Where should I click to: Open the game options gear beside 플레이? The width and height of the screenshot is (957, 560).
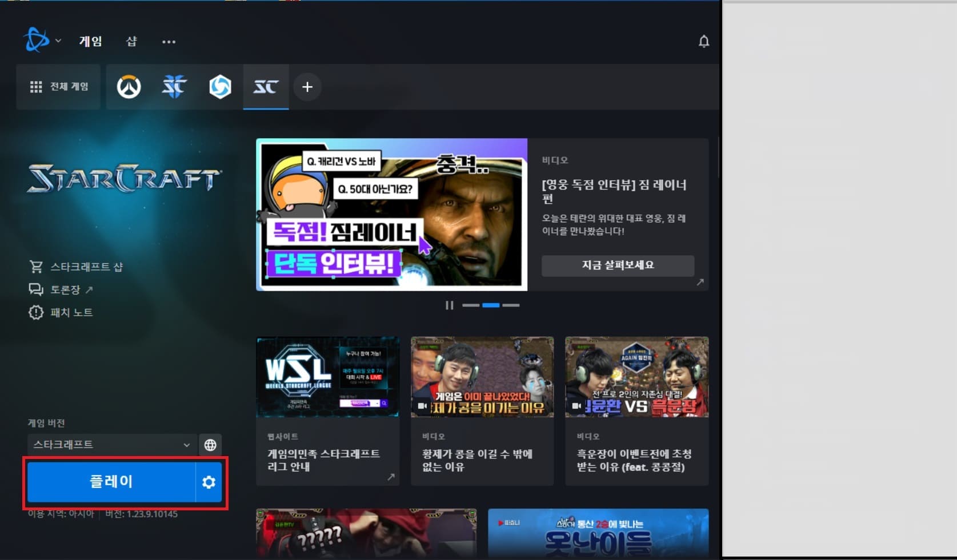click(x=209, y=482)
